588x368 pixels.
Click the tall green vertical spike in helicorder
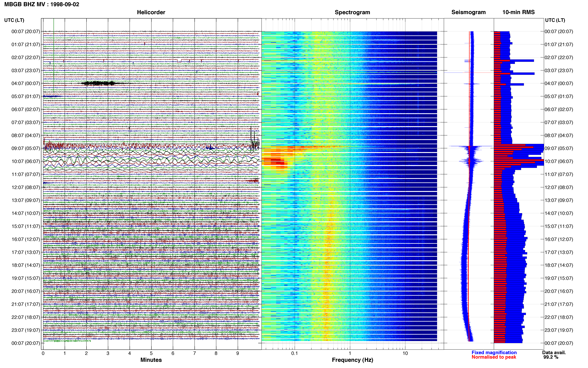54,55
